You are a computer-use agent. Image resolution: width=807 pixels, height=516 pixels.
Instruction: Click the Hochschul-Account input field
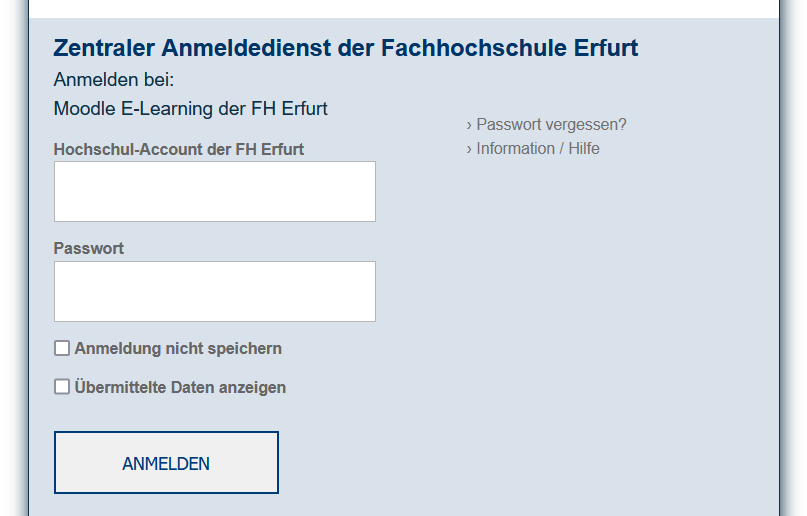(x=214, y=191)
